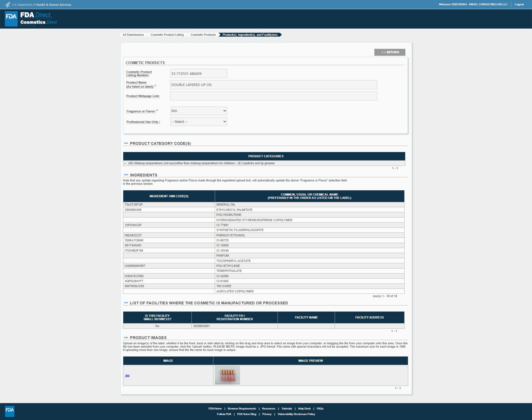Go to Cosmetic Products breadcrumb
This screenshot has height=420, width=532.
pos(203,35)
